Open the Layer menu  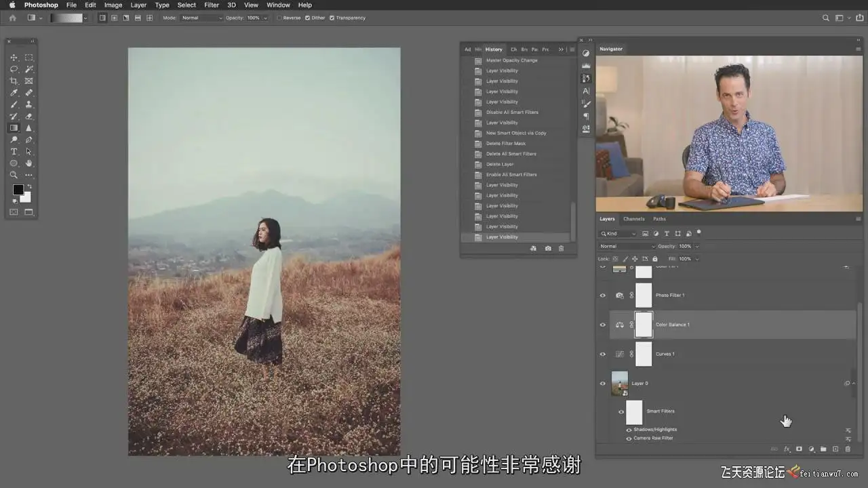pyautogui.click(x=138, y=5)
